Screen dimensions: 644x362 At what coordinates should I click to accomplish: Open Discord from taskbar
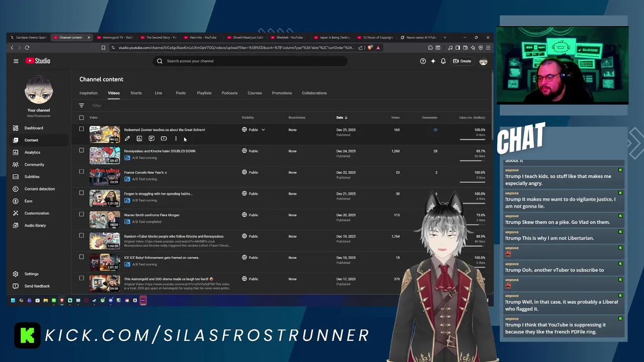pyautogui.click(x=111, y=300)
